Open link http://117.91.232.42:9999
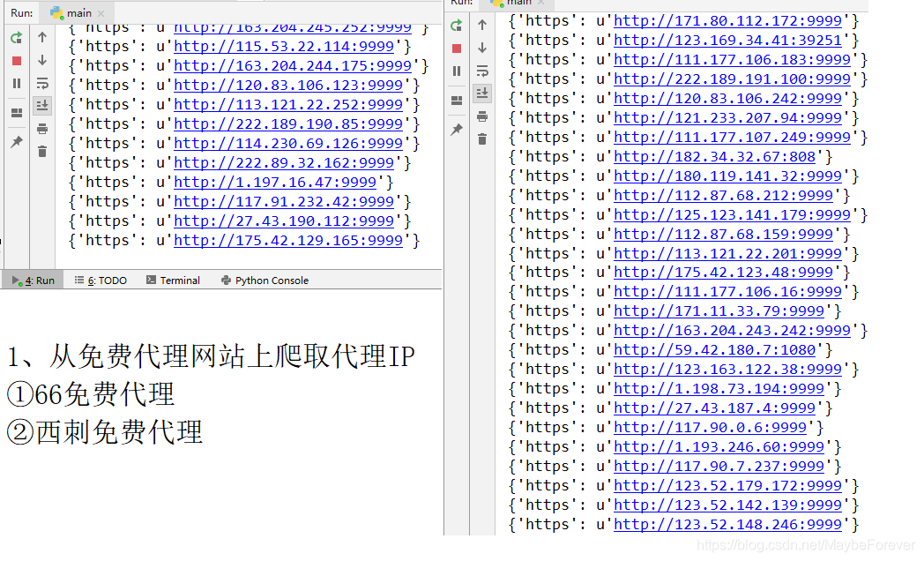924x561 pixels. point(283,201)
